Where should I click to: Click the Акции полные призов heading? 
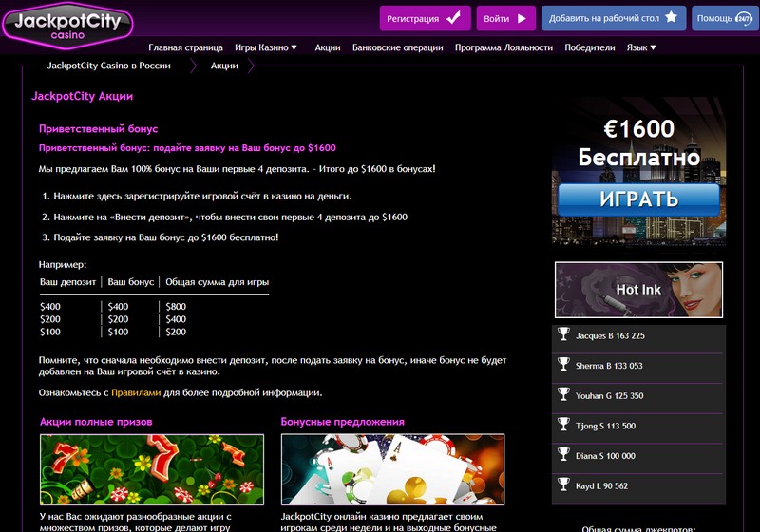96,422
